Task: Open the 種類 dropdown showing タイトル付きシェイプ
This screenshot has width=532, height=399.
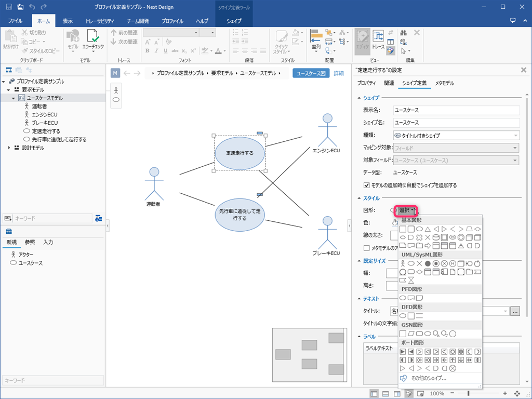Action: (456, 136)
